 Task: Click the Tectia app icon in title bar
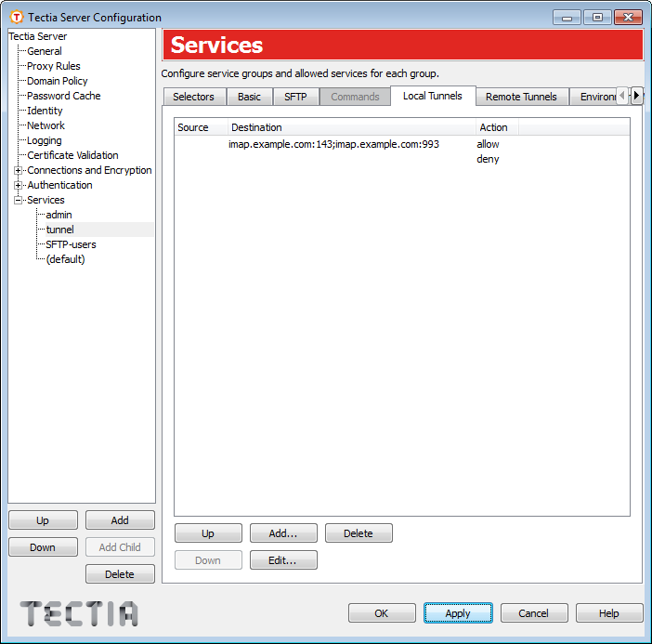(17, 17)
